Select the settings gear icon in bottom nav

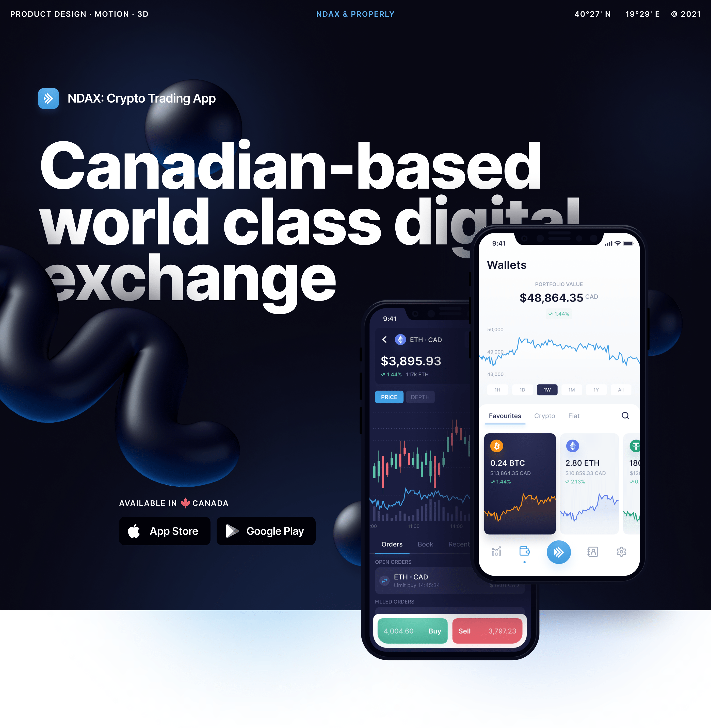click(x=622, y=552)
